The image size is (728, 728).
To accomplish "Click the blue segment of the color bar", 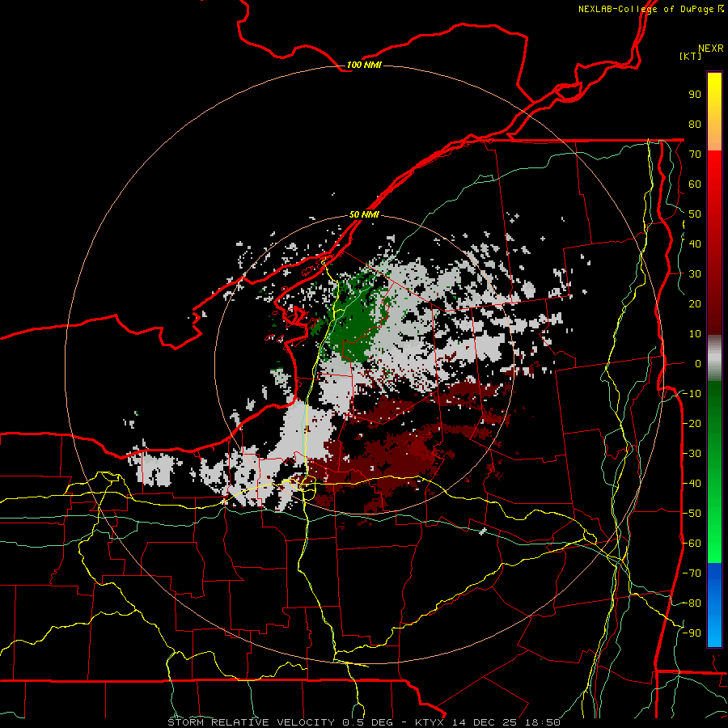I will pyautogui.click(x=714, y=605).
